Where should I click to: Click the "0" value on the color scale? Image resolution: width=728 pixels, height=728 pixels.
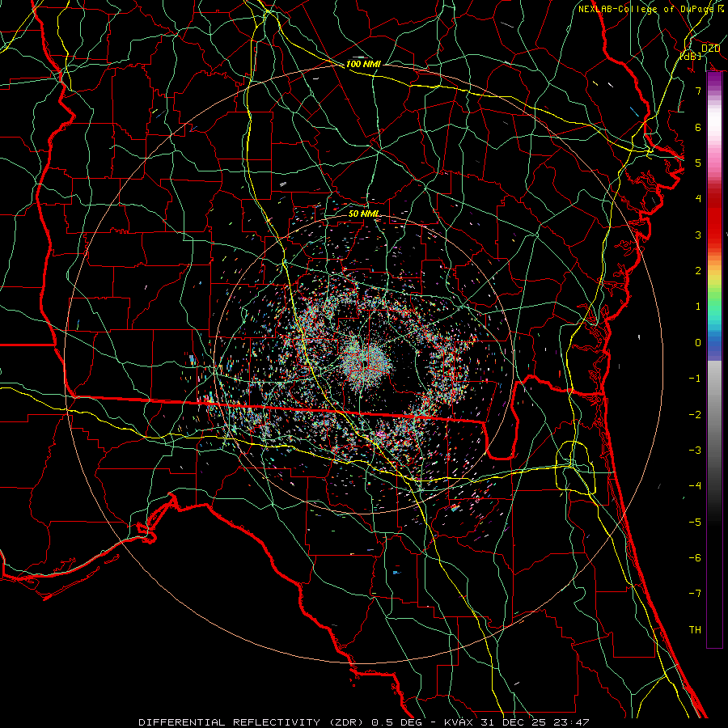coord(698,343)
